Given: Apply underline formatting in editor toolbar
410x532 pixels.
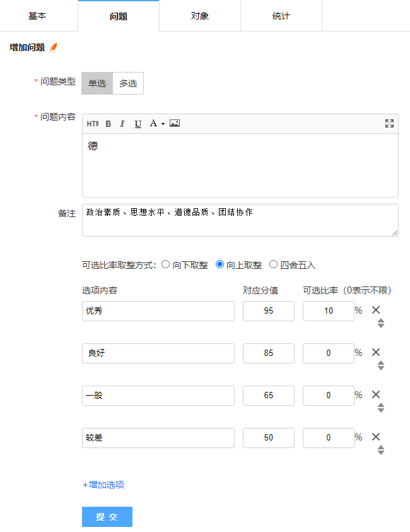Looking at the screenshot, I should 138,124.
